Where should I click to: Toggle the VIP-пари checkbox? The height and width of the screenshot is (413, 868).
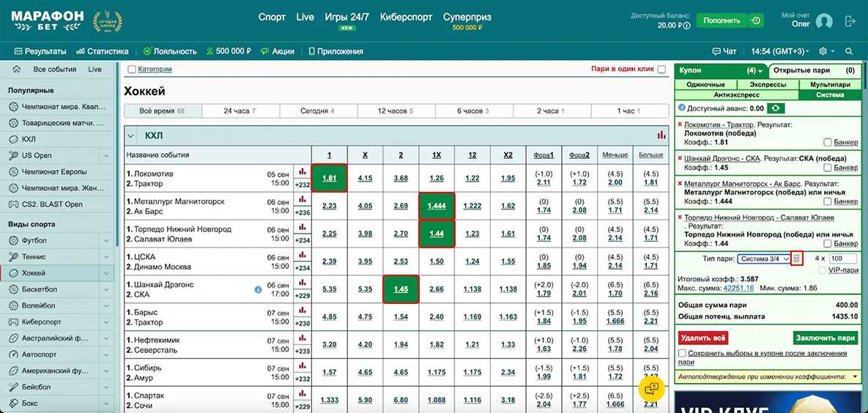coord(822,270)
